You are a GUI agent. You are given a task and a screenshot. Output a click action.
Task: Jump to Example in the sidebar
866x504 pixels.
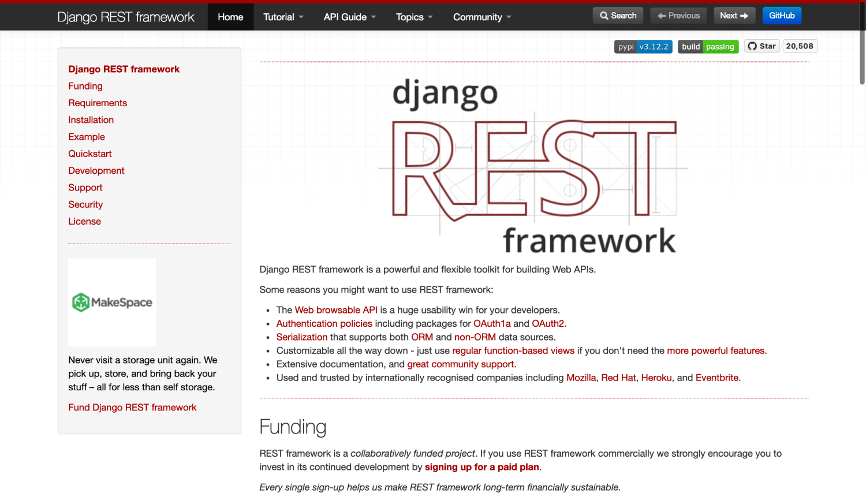click(x=87, y=137)
